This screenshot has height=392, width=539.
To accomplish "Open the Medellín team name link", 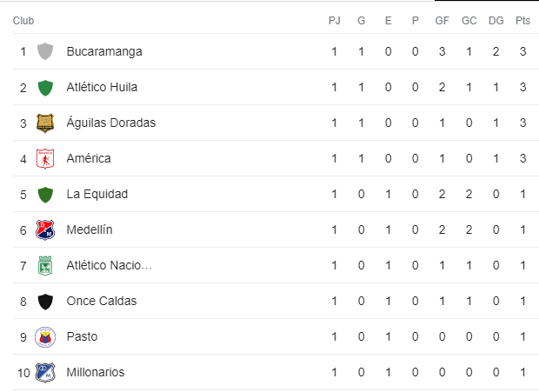I will 90,229.
